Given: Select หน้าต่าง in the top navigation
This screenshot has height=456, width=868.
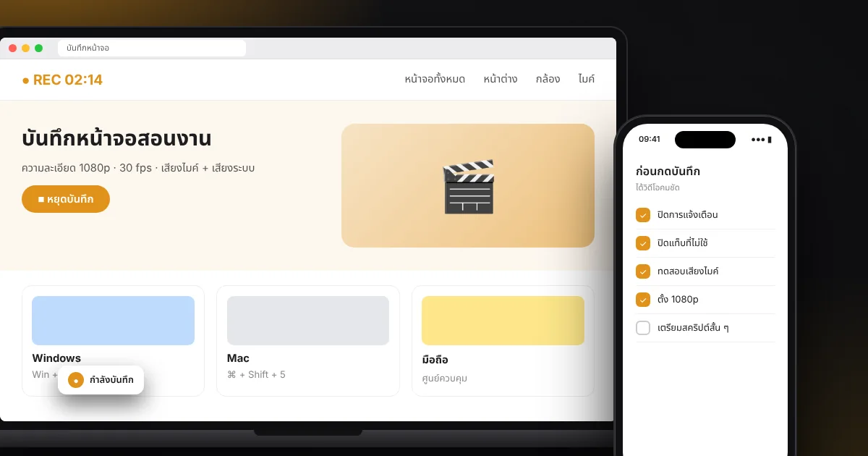Looking at the screenshot, I should tap(501, 80).
